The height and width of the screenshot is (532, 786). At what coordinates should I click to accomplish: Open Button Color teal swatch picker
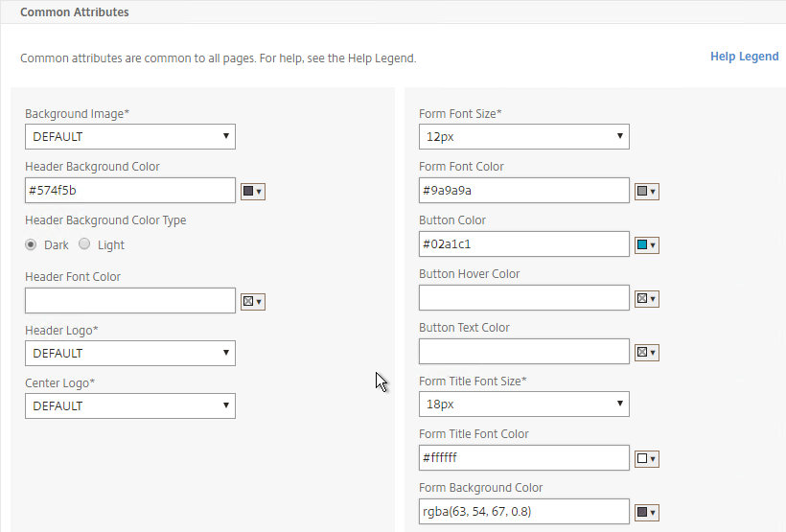647,244
